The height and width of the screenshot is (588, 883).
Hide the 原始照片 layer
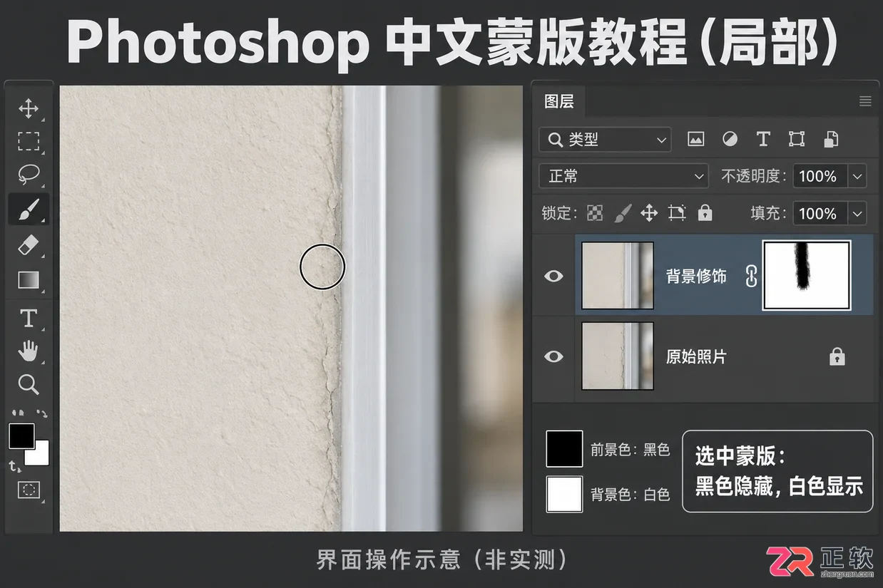[x=553, y=356]
